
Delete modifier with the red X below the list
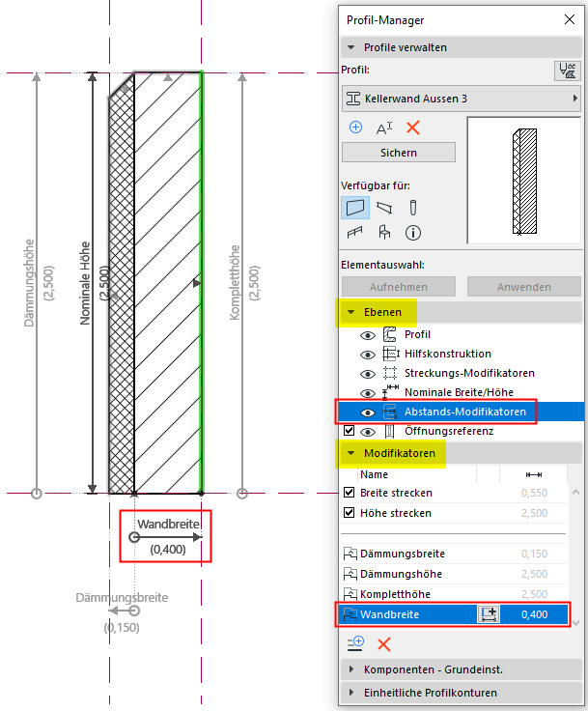pyautogui.click(x=384, y=644)
